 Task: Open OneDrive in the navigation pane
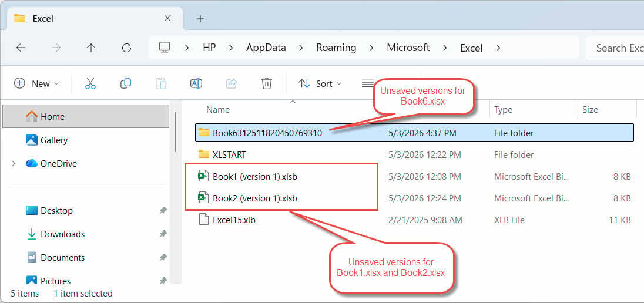point(58,163)
